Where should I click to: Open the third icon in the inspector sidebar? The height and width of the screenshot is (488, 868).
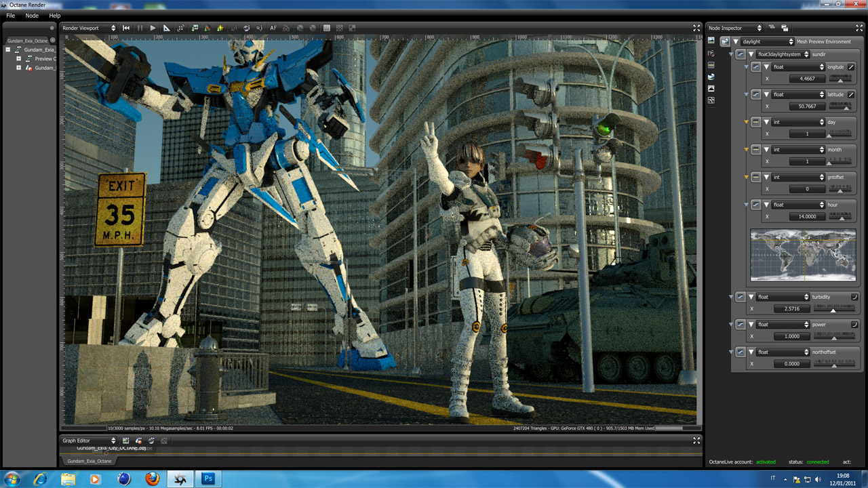click(711, 65)
